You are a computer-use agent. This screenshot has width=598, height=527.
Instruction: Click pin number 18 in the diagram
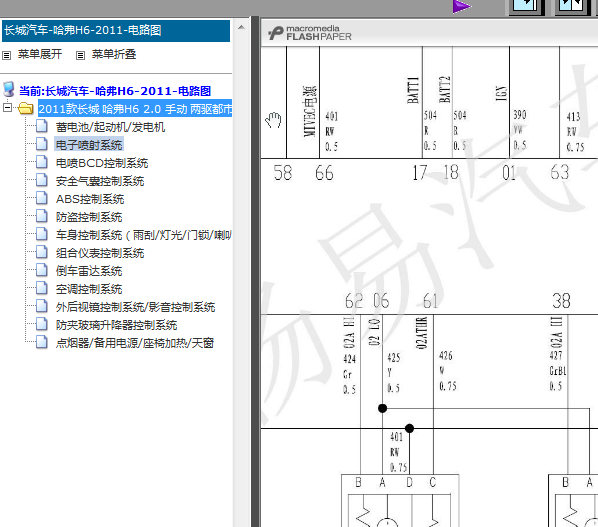click(x=451, y=173)
